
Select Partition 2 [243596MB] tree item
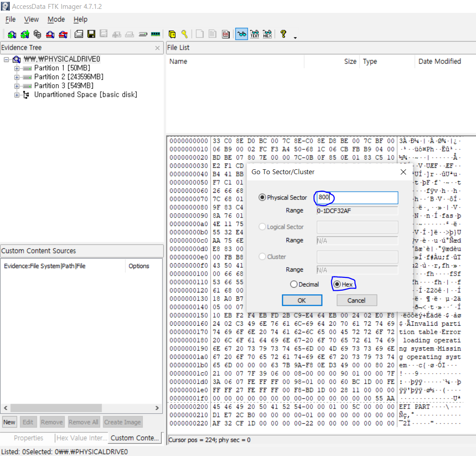click(x=69, y=77)
